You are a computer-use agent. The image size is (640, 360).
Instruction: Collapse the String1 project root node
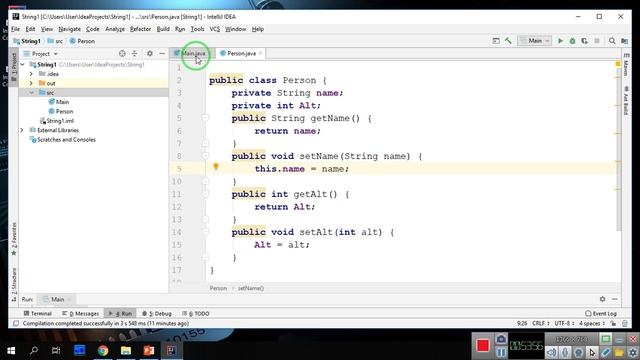tap(22, 64)
